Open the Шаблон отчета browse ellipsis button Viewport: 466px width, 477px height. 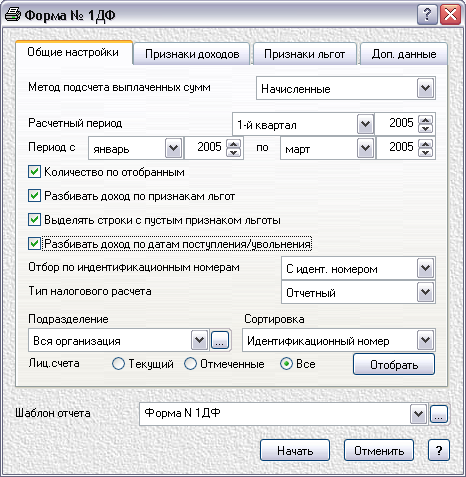click(x=439, y=414)
